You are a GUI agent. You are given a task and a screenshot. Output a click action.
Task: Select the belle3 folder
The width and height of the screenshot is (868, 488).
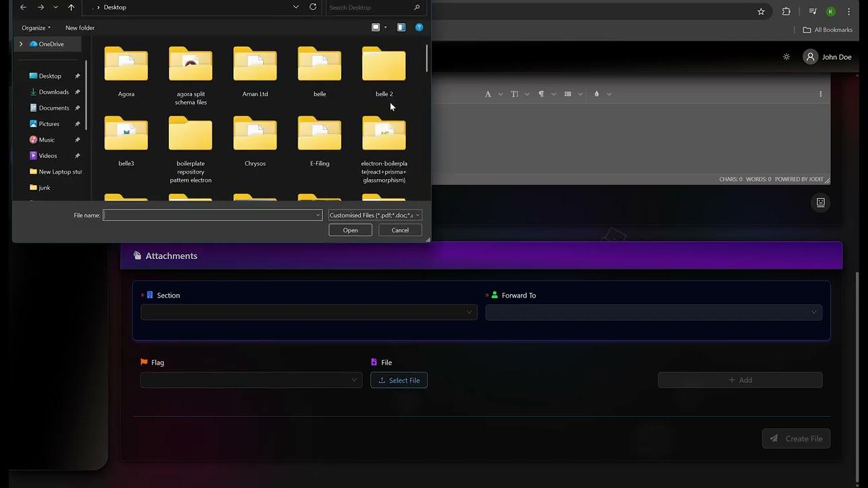(126, 141)
